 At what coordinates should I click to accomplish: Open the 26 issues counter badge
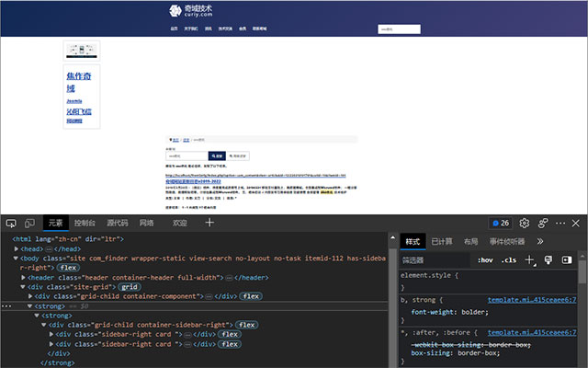coord(501,223)
